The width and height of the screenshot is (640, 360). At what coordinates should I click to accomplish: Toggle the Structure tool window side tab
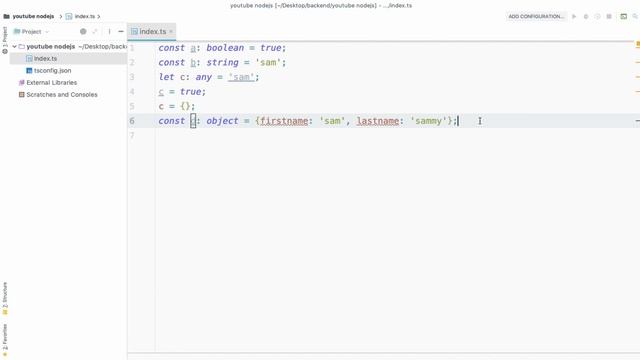(x=5, y=298)
